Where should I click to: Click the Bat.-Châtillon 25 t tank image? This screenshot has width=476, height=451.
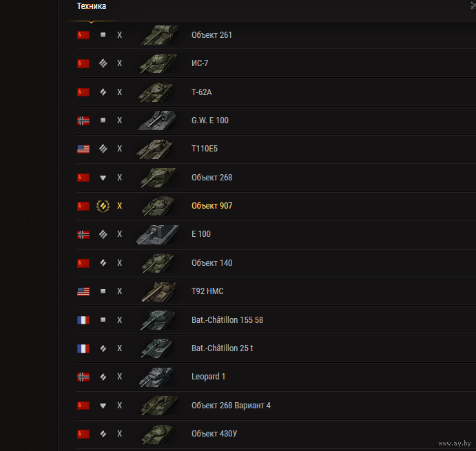coord(157,348)
